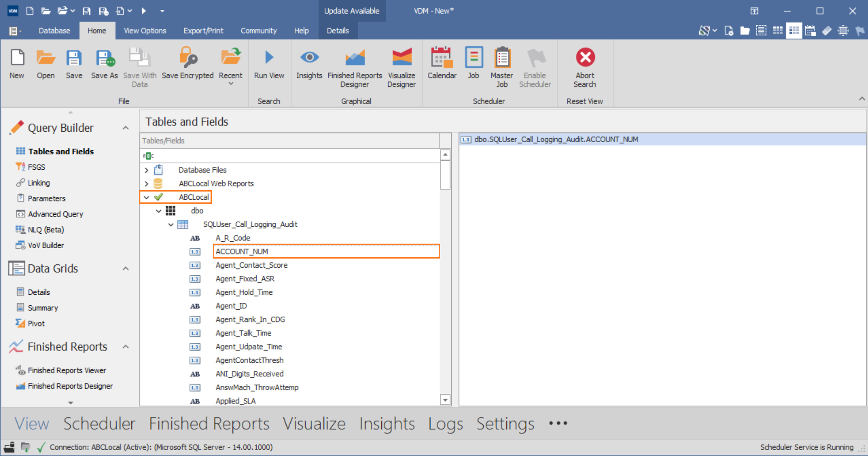This screenshot has height=456, width=868.
Task: Click the Abort Search button
Action: (585, 68)
